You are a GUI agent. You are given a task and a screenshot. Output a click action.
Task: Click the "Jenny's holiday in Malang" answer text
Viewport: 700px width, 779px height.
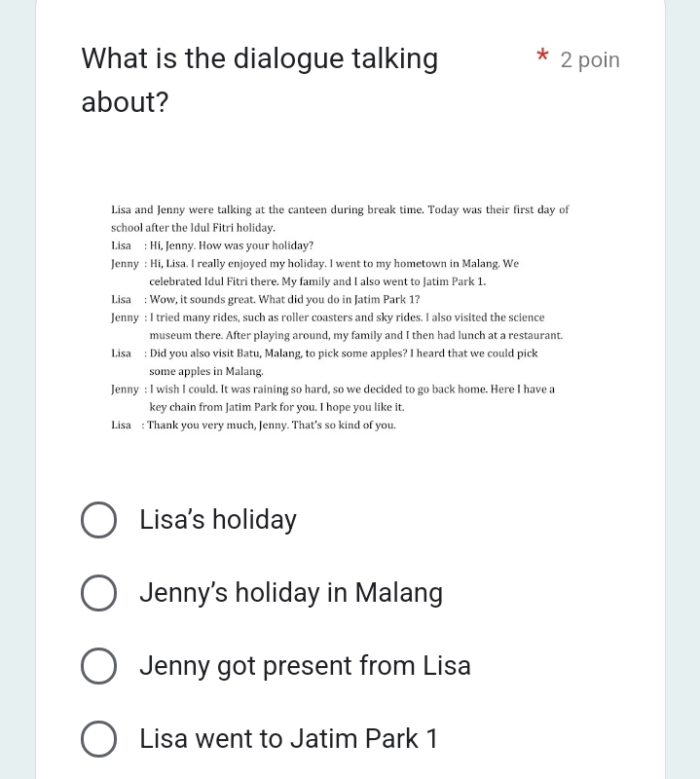pos(291,593)
